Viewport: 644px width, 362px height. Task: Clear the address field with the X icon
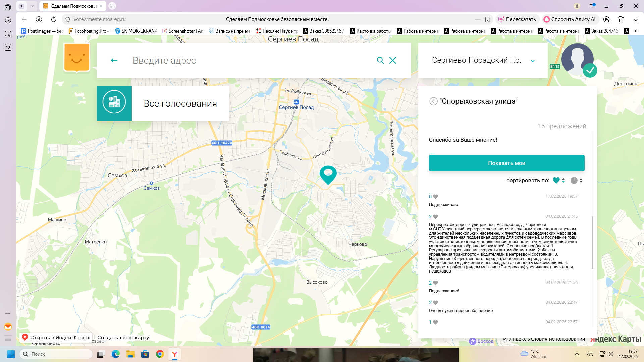coord(393,60)
